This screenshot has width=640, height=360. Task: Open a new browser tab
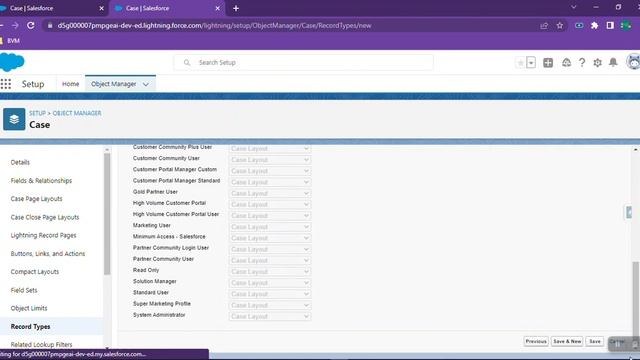point(236,8)
